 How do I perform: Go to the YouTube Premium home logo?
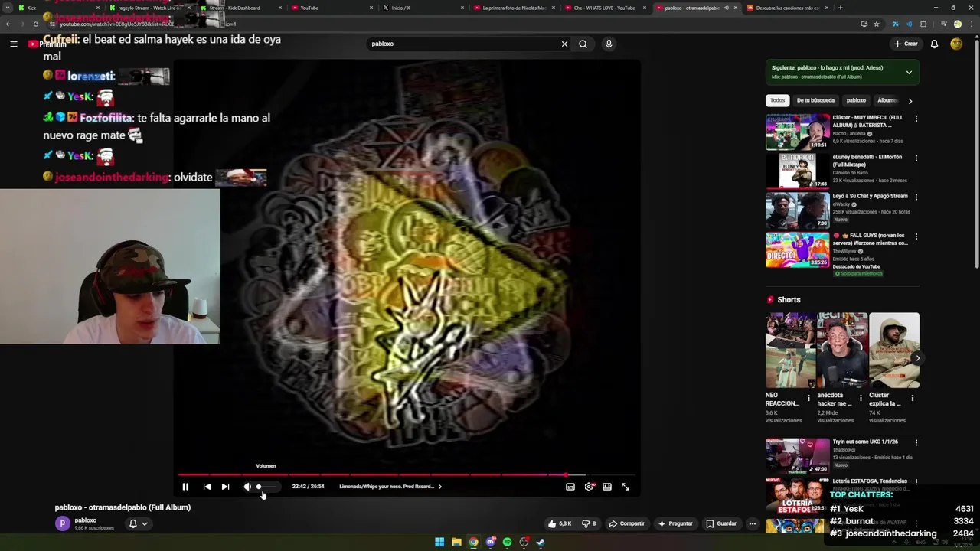click(47, 44)
